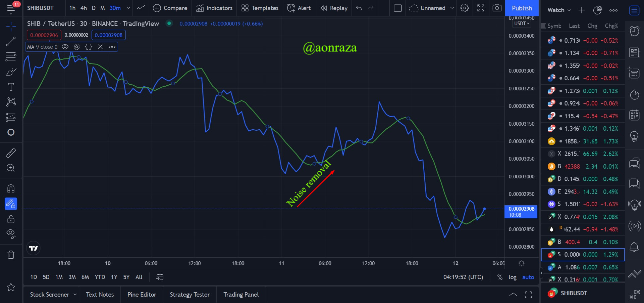Expand the USDT currency dropdown
The height and width of the screenshot is (303, 644).
click(522, 24)
